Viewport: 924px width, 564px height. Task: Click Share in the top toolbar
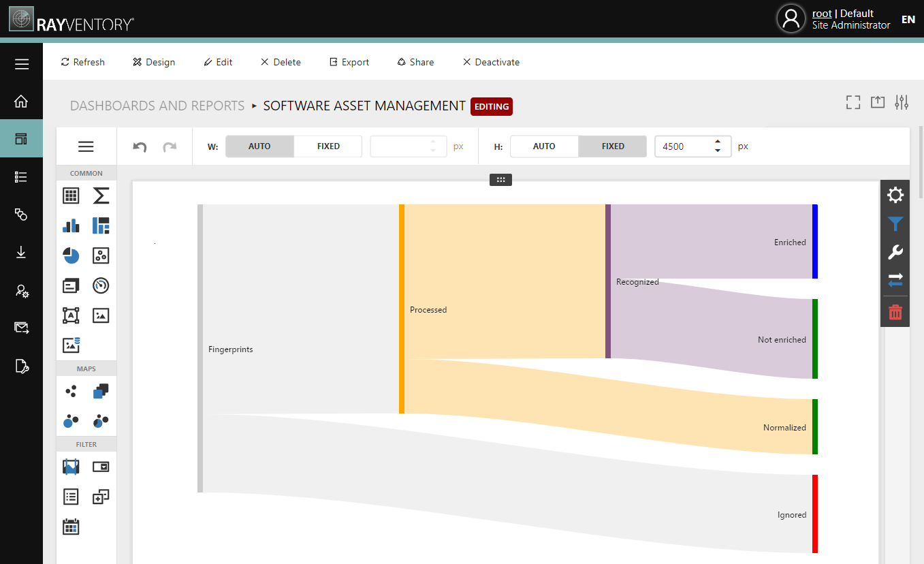pyautogui.click(x=415, y=62)
